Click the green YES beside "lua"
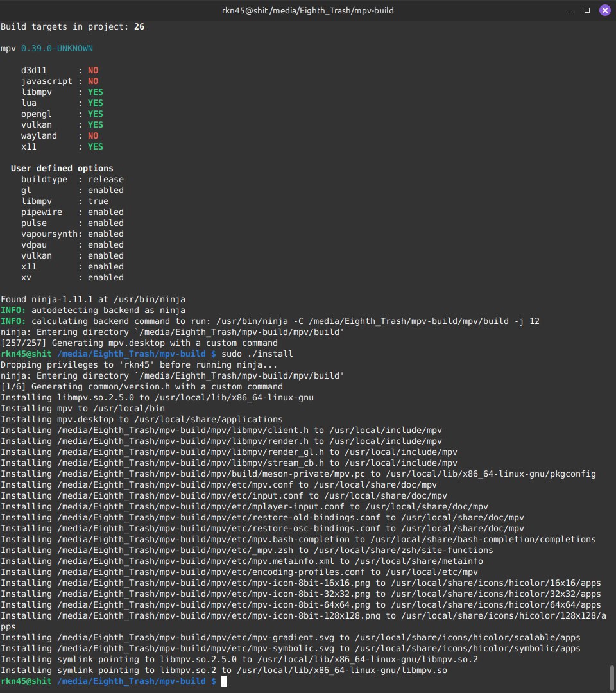Image resolution: width=616 pixels, height=693 pixels. (96, 103)
